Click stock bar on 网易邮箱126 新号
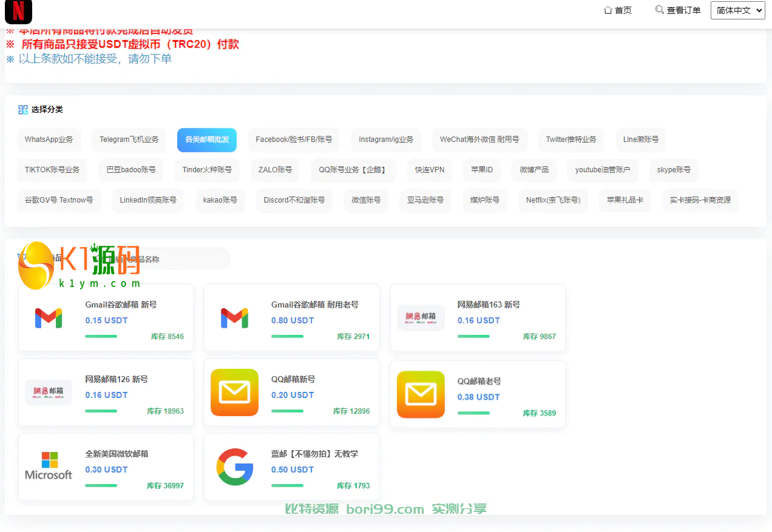 pos(101,411)
